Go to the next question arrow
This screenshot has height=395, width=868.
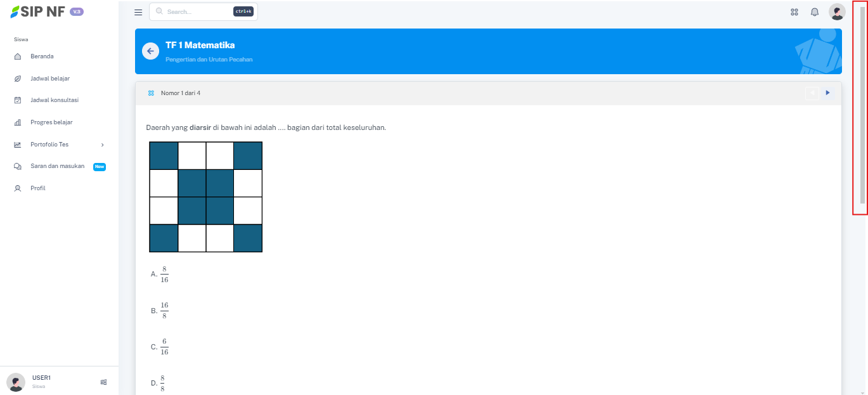(x=827, y=93)
